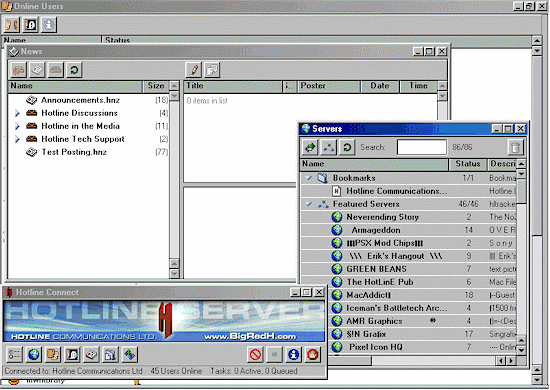Image resolution: width=550 pixels, height=390 pixels.
Task: Click Servers horizontal scrollbar right arrow
Action: [511, 361]
